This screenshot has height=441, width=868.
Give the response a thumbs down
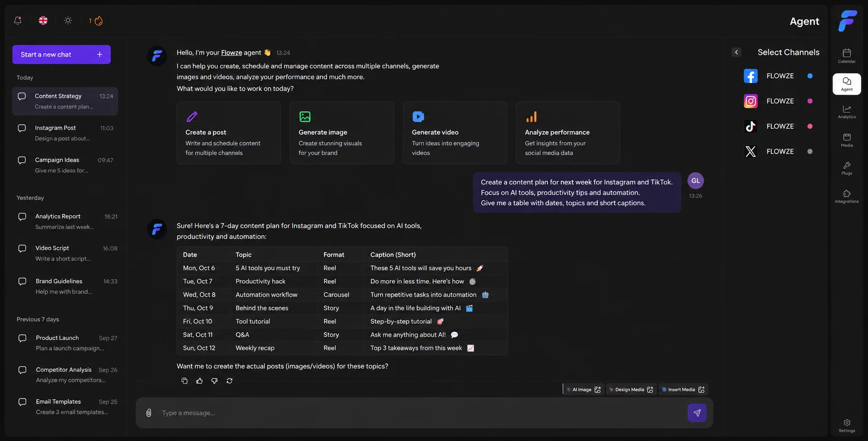click(x=214, y=381)
